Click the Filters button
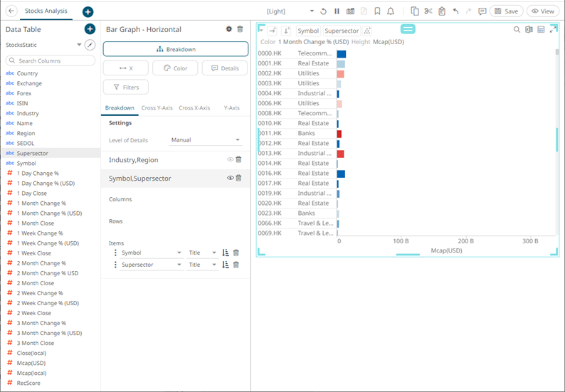 (x=126, y=87)
